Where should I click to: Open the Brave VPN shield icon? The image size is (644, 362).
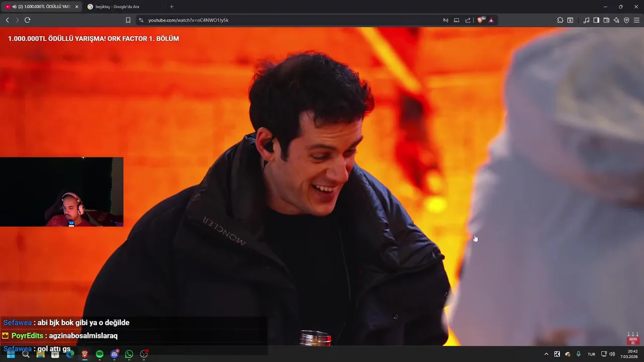pyautogui.click(x=626, y=20)
